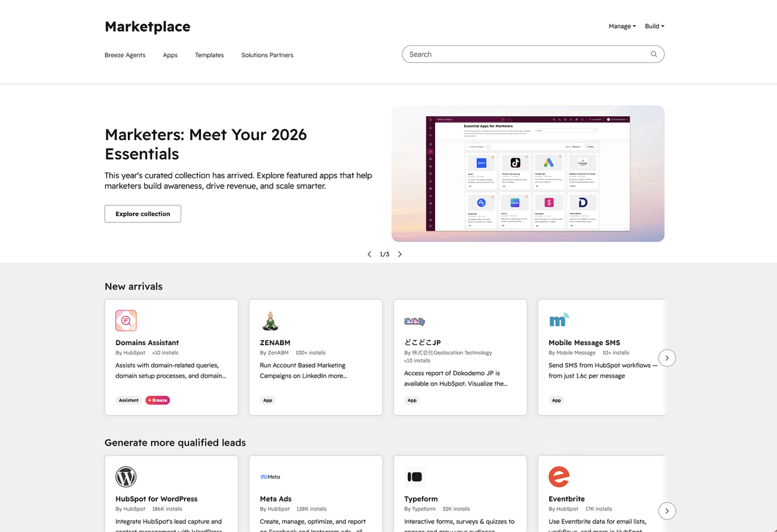This screenshot has height=532, width=777.
Task: Show more New arrivals cards
Action: (x=667, y=358)
